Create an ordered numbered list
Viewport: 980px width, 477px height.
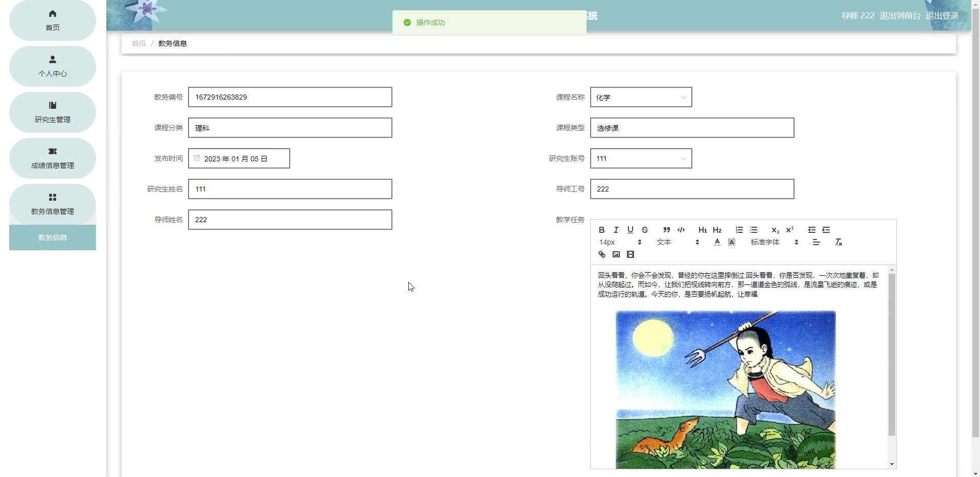tap(739, 230)
